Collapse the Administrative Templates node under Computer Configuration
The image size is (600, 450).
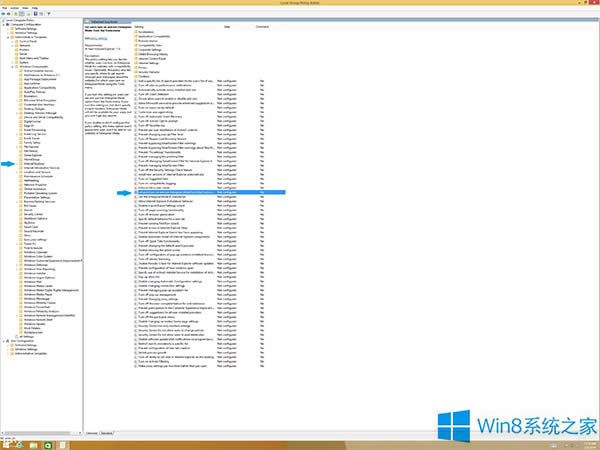pyautogui.click(x=8, y=35)
